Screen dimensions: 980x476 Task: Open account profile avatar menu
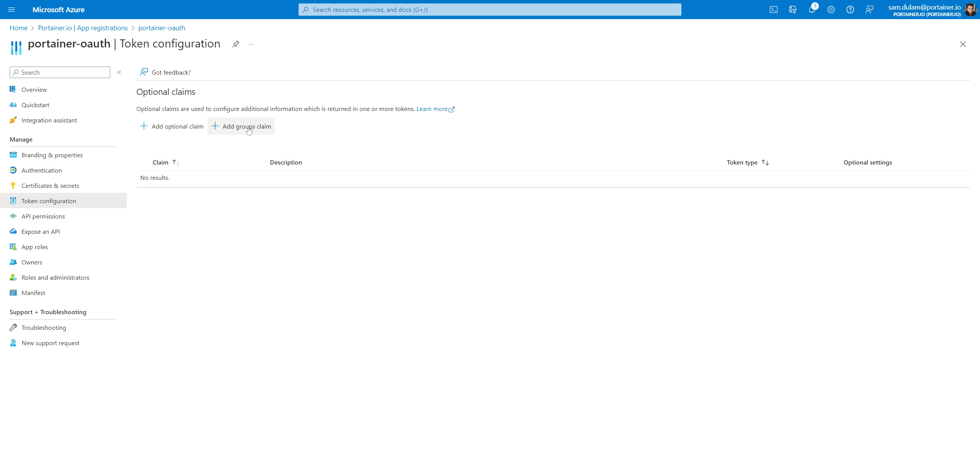click(x=970, y=10)
